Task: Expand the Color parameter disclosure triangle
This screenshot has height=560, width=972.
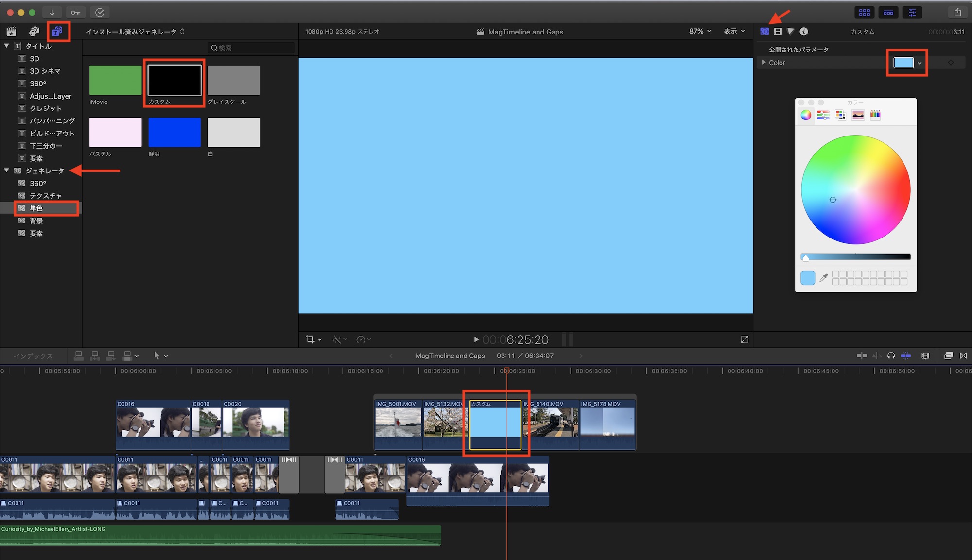Action: point(764,63)
